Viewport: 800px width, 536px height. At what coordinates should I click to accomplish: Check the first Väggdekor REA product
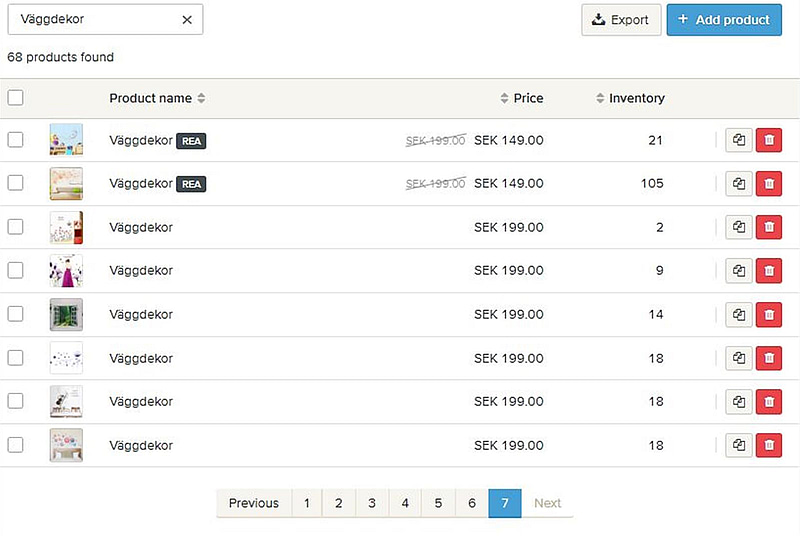[15, 140]
